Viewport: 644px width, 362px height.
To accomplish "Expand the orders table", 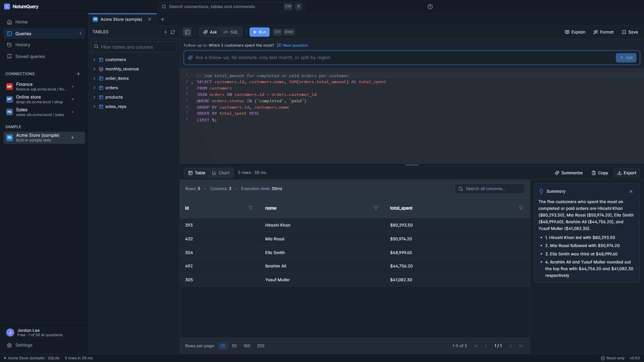I will click(94, 88).
